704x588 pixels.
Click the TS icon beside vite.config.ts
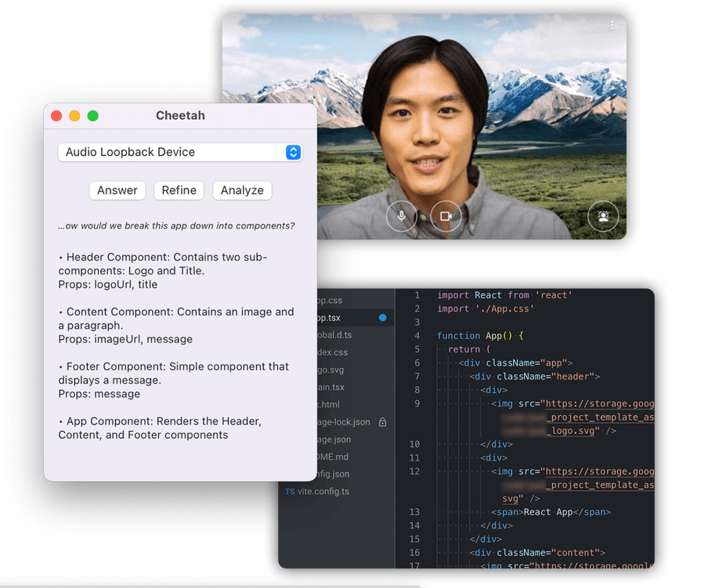[x=290, y=492]
